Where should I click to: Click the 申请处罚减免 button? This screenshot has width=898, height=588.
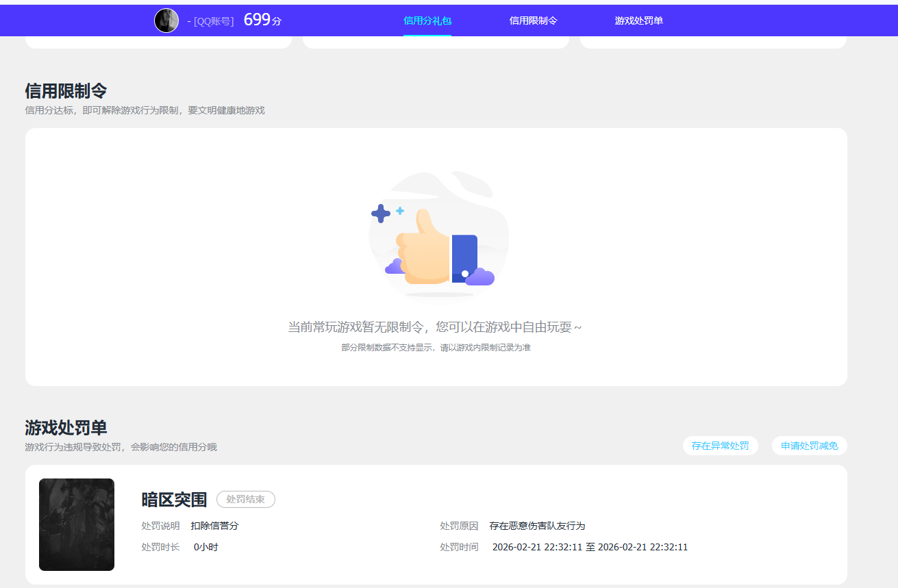coord(810,446)
